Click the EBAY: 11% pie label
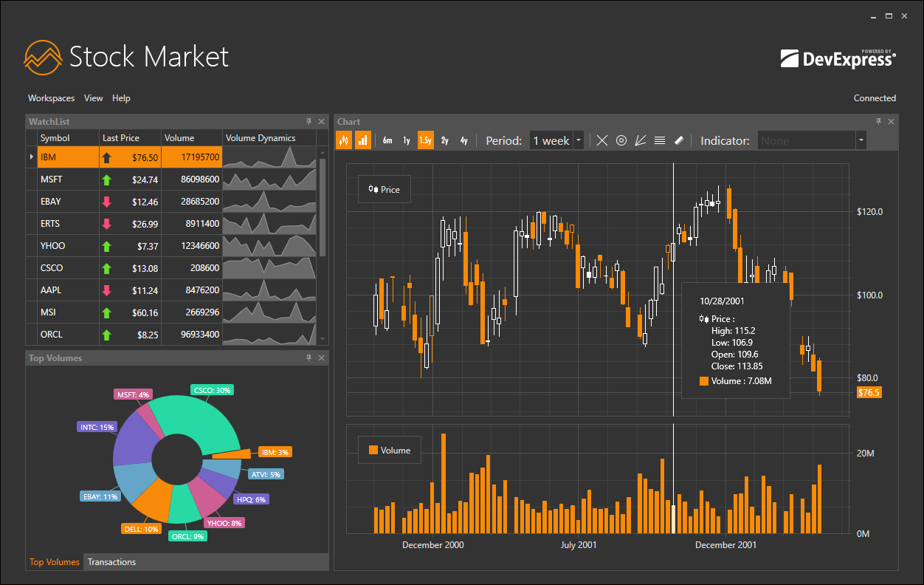The width and height of the screenshot is (924, 585). pyautogui.click(x=100, y=496)
